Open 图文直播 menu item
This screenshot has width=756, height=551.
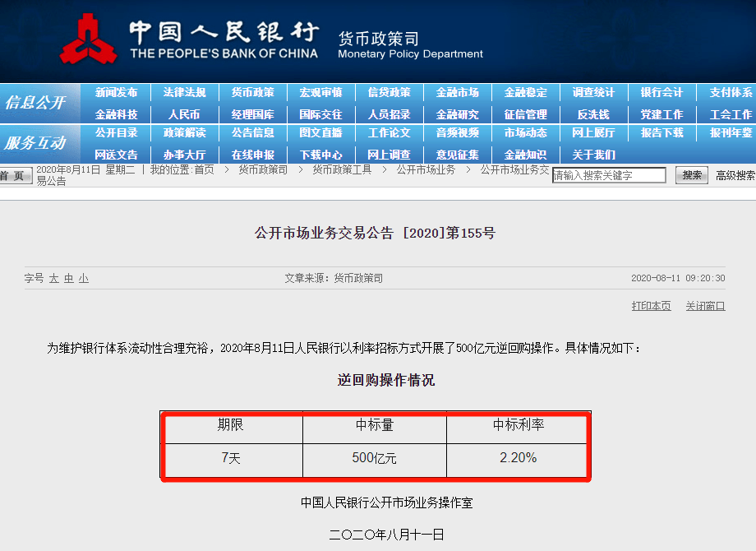coord(320,132)
